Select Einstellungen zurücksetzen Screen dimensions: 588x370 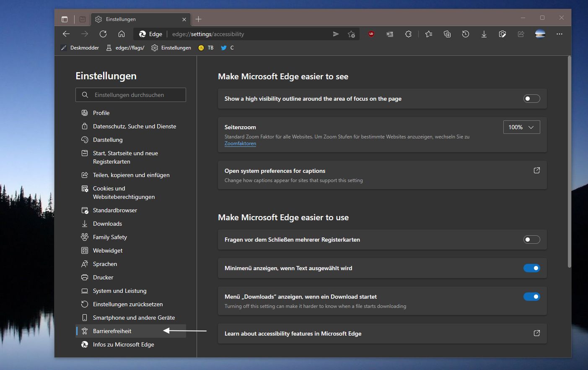click(x=131, y=304)
